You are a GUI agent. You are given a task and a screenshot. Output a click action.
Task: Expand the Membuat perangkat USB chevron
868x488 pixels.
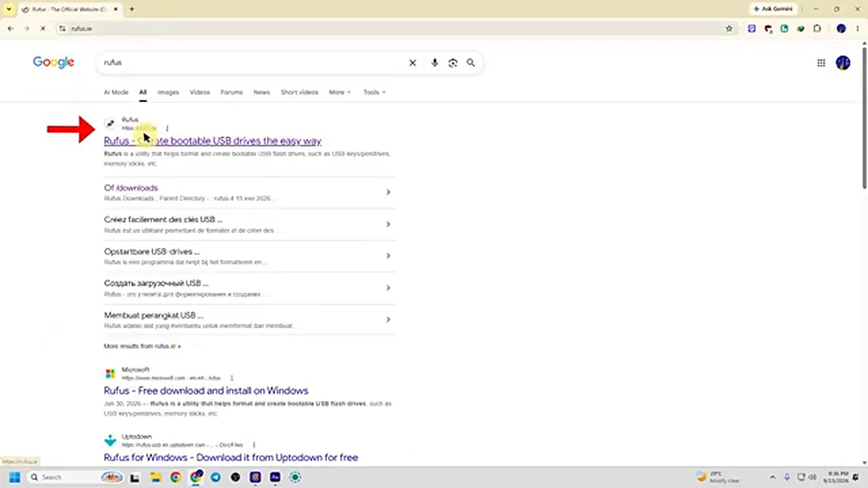[x=388, y=320]
